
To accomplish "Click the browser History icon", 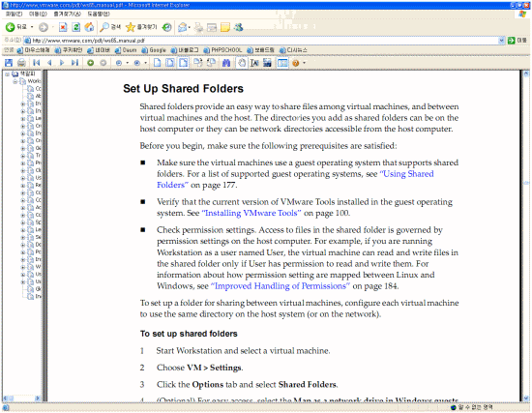I will pos(166,27).
